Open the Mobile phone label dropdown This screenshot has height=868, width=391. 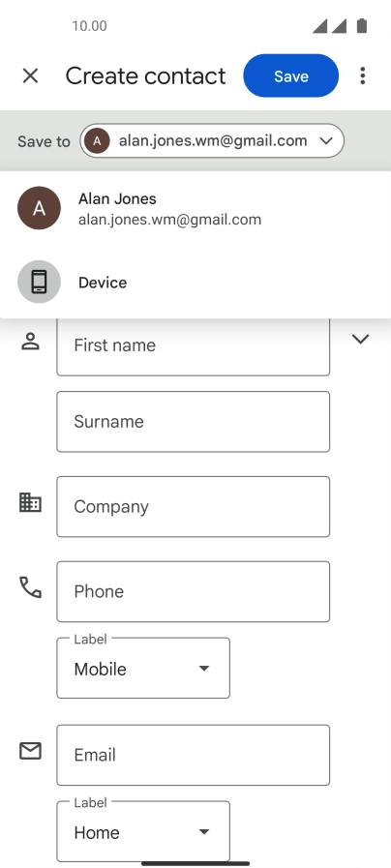click(143, 668)
